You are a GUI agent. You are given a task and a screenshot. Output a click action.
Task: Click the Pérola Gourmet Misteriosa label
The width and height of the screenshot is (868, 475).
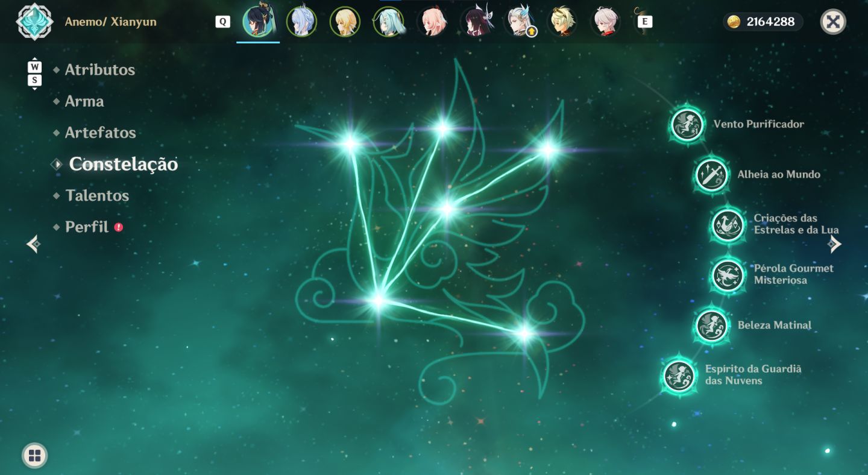794,274
